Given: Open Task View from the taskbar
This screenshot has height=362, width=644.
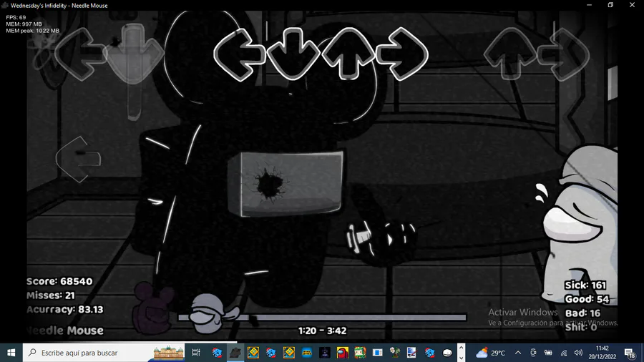Looking at the screenshot, I should [196, 353].
